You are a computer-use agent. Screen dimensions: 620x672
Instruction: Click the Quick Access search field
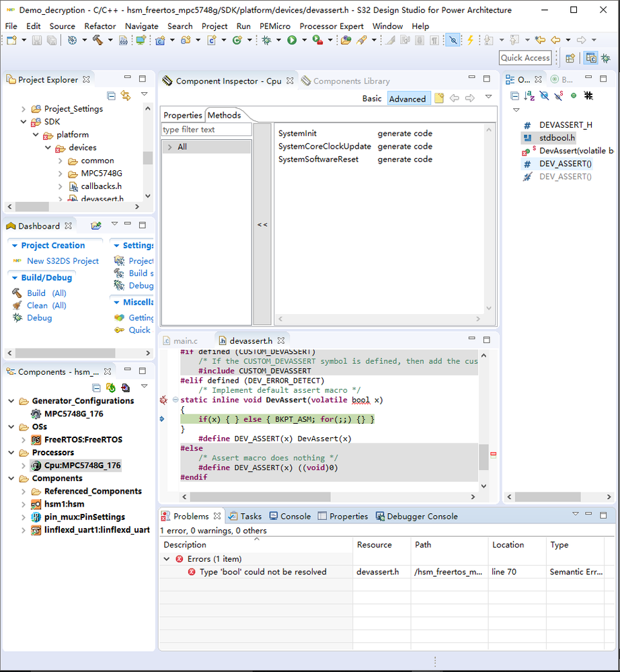[x=525, y=58]
